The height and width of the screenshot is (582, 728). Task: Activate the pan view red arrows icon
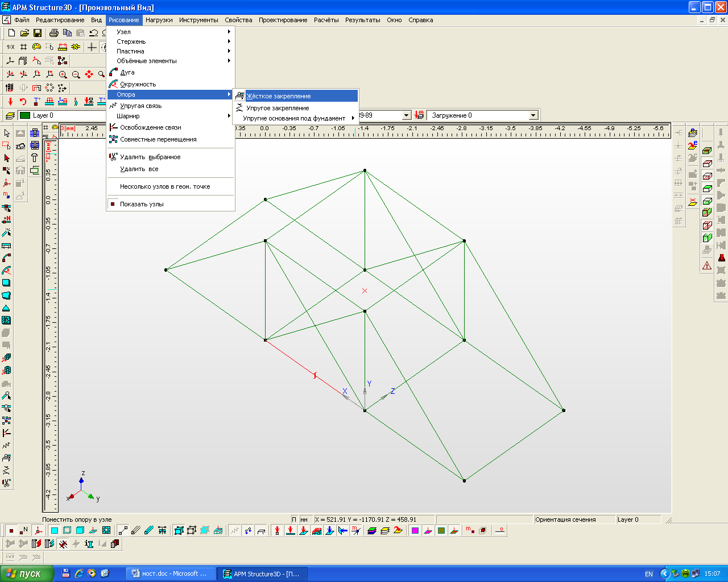pos(89,74)
